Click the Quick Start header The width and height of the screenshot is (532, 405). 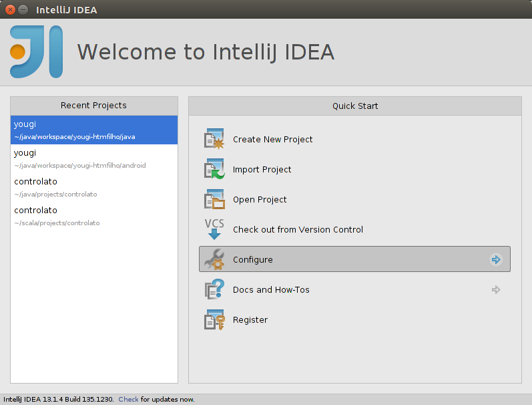(x=355, y=106)
